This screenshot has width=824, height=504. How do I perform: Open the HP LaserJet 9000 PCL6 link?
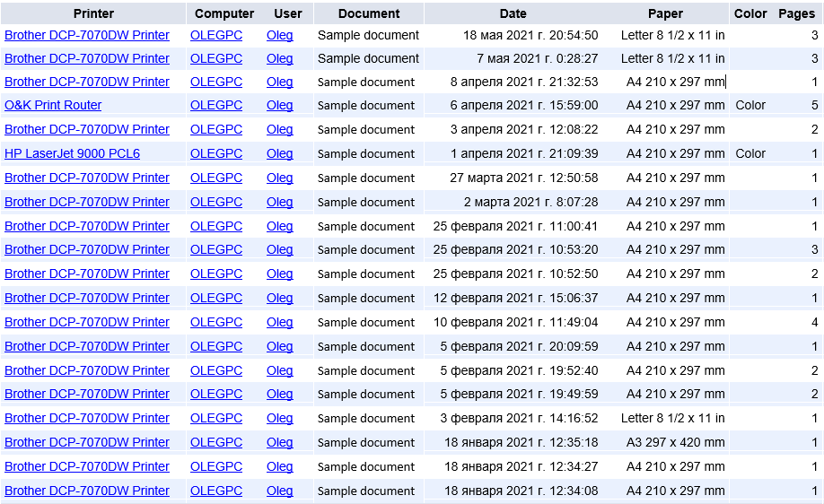(x=73, y=153)
